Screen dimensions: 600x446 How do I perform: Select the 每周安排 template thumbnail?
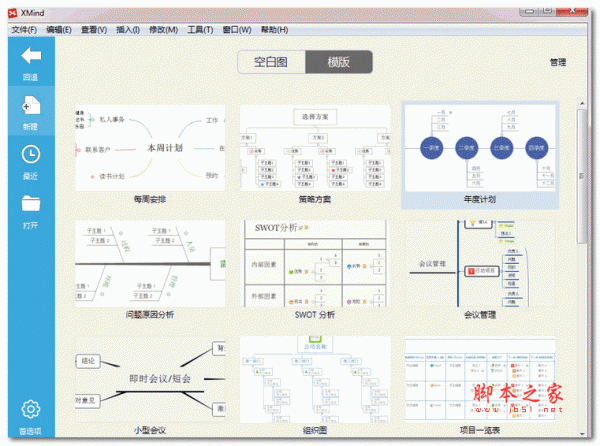coord(150,148)
